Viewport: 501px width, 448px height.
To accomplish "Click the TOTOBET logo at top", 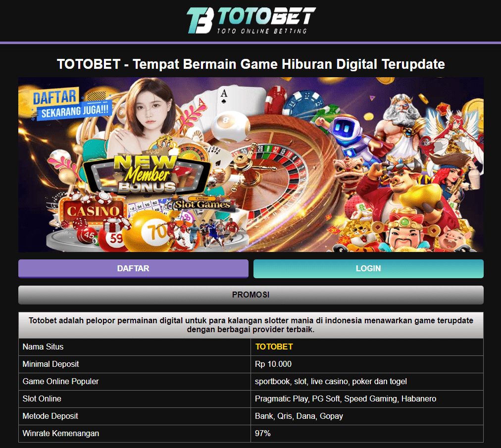I will pyautogui.click(x=251, y=21).
